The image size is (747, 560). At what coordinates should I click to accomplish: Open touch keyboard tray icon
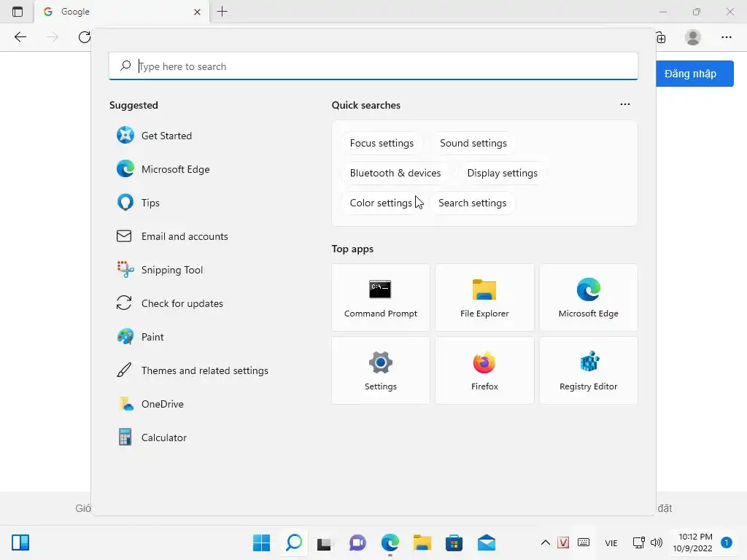click(x=584, y=542)
